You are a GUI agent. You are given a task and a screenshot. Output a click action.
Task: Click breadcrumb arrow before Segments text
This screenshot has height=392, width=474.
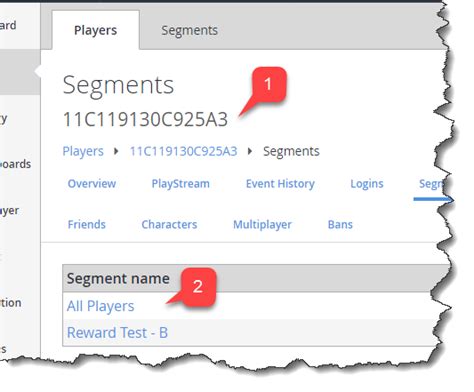pyautogui.click(x=250, y=151)
